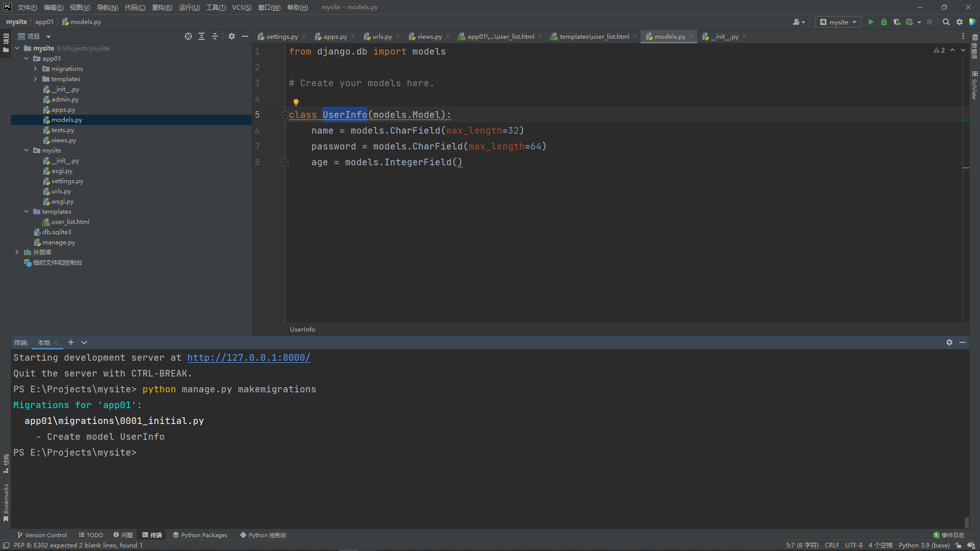Open terminal panel settings gear
This screenshot has width=980, height=551.
pos(949,342)
